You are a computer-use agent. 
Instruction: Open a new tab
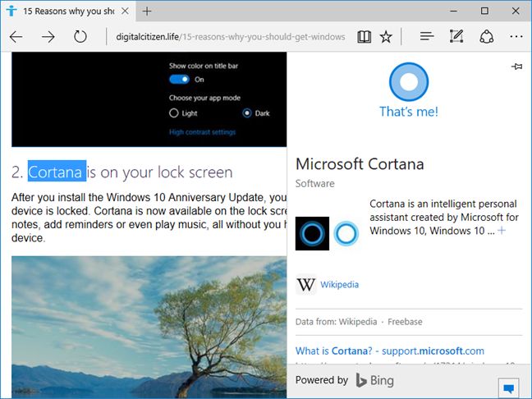[x=147, y=11]
